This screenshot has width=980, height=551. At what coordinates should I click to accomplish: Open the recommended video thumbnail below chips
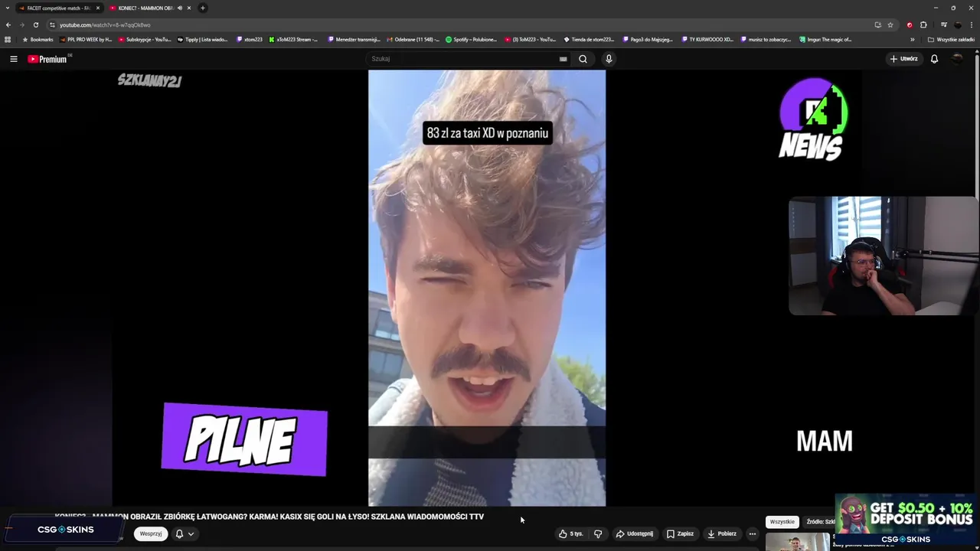[798, 541]
